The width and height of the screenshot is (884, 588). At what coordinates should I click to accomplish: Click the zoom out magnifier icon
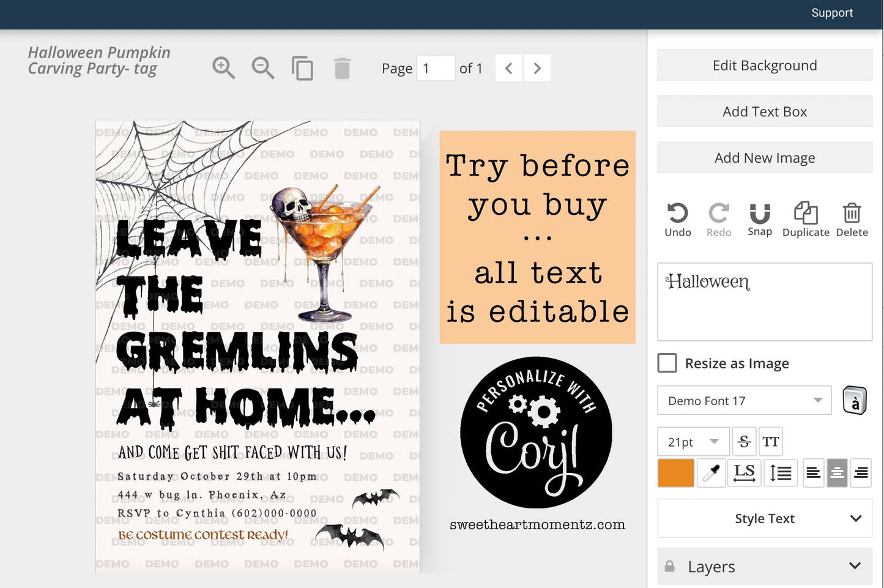262,68
